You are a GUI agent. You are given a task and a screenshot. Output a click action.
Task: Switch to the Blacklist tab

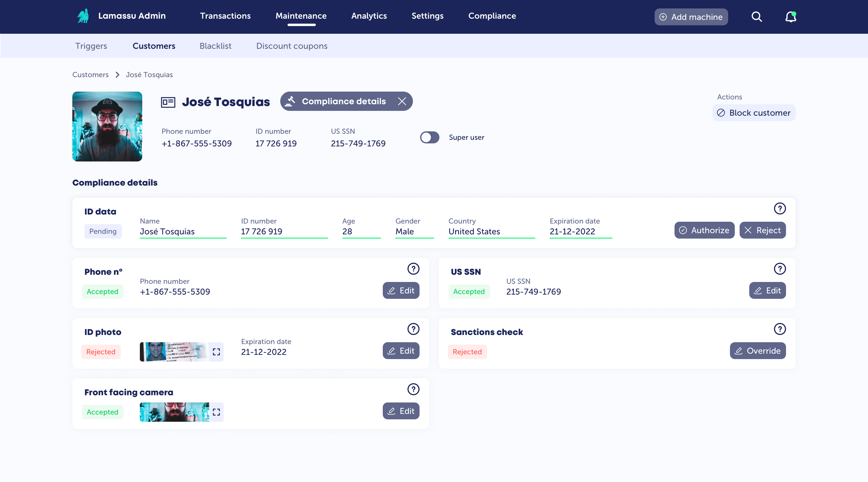coord(215,46)
